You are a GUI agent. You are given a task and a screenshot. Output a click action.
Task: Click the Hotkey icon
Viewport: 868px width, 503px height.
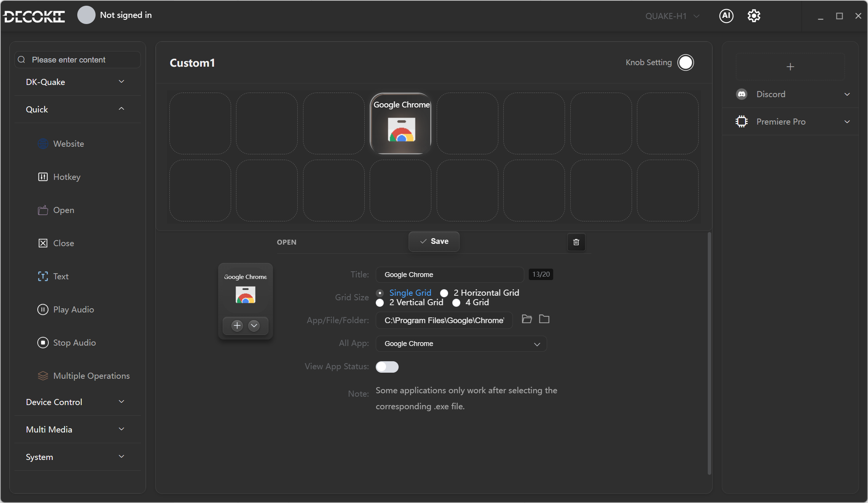43,177
